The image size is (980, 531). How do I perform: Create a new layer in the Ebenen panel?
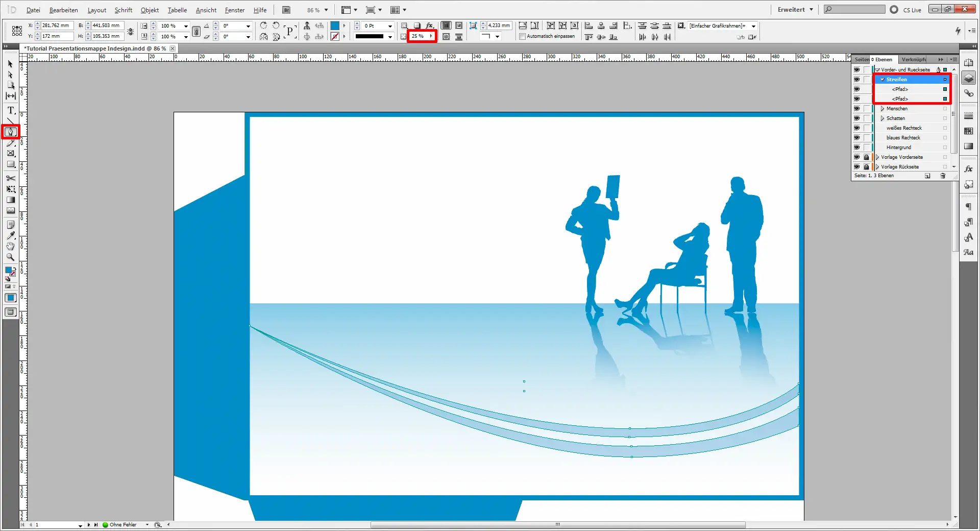click(x=927, y=176)
